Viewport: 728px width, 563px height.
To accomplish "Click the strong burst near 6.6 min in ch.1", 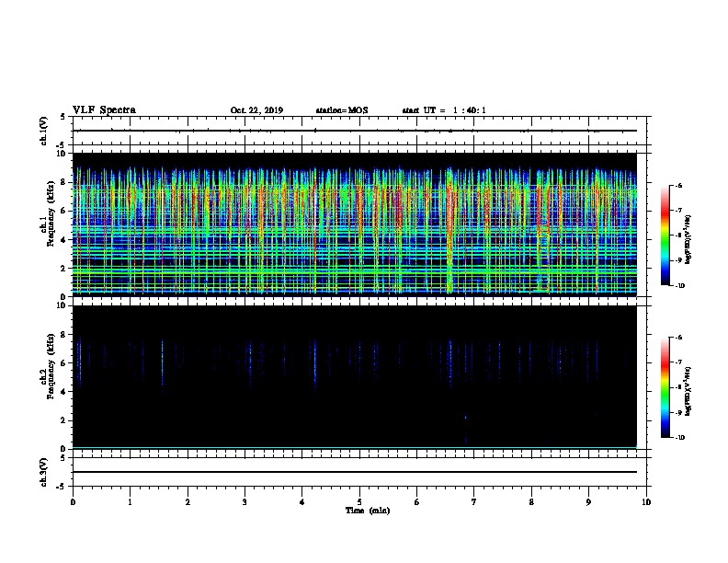I will (x=449, y=230).
